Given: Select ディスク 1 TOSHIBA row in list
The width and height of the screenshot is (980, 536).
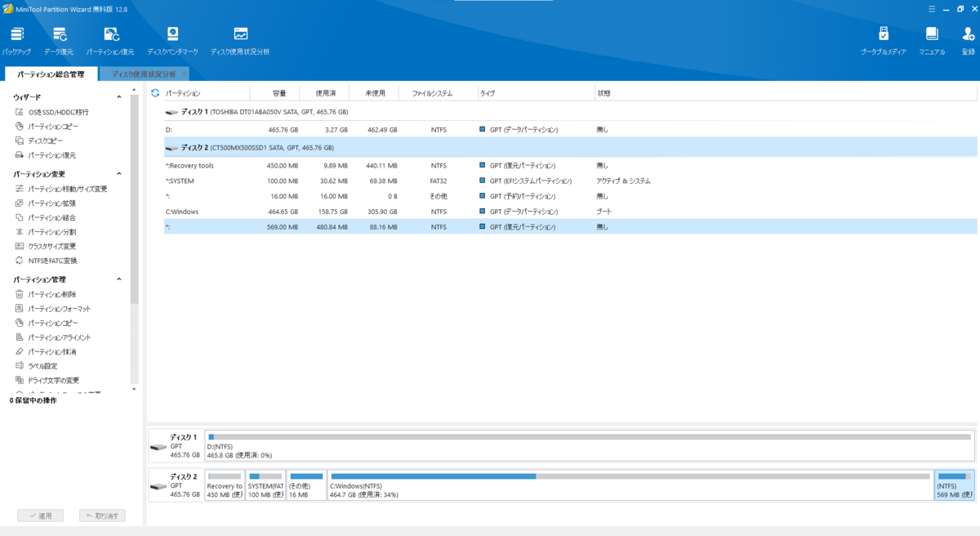Looking at the screenshot, I should pos(570,112).
